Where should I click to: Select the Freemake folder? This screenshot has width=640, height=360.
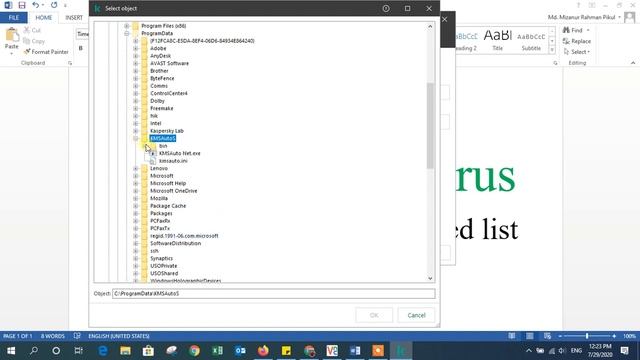point(162,108)
